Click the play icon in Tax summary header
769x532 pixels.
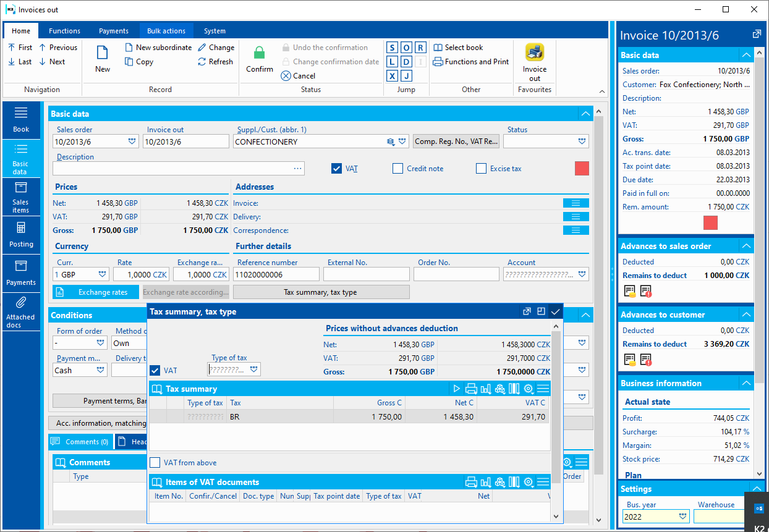tap(457, 389)
